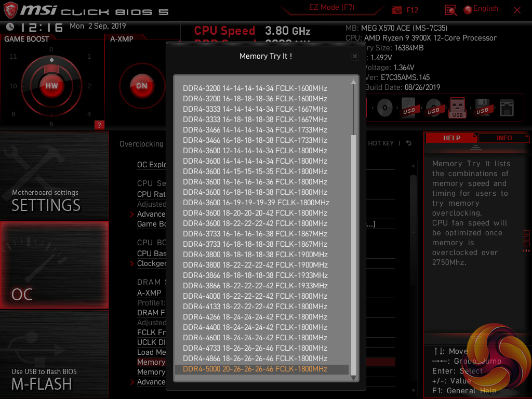Select DDR4-4400 18-24-24-24-42 preset
Image resolution: width=532 pixels, height=399 pixels.
point(255,327)
